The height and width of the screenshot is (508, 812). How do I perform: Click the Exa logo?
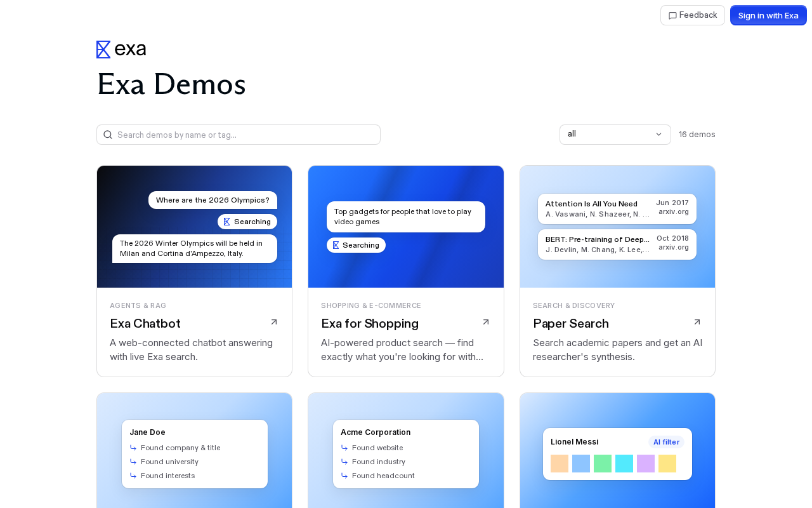coord(121,50)
